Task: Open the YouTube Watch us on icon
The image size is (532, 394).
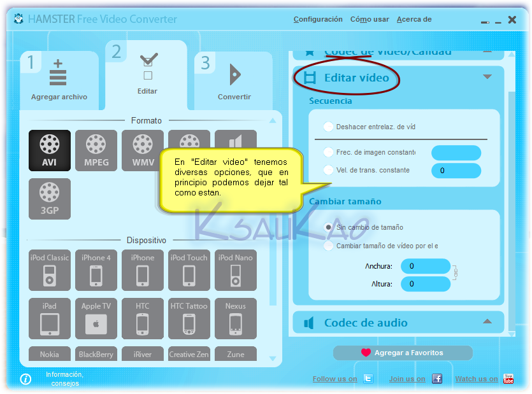Action: click(508, 378)
